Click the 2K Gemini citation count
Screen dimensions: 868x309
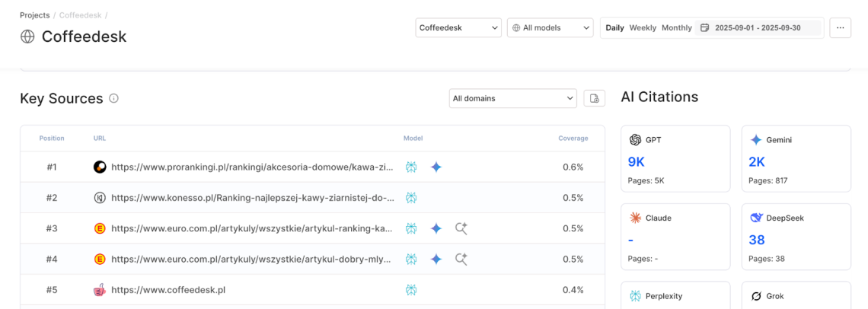[758, 161]
